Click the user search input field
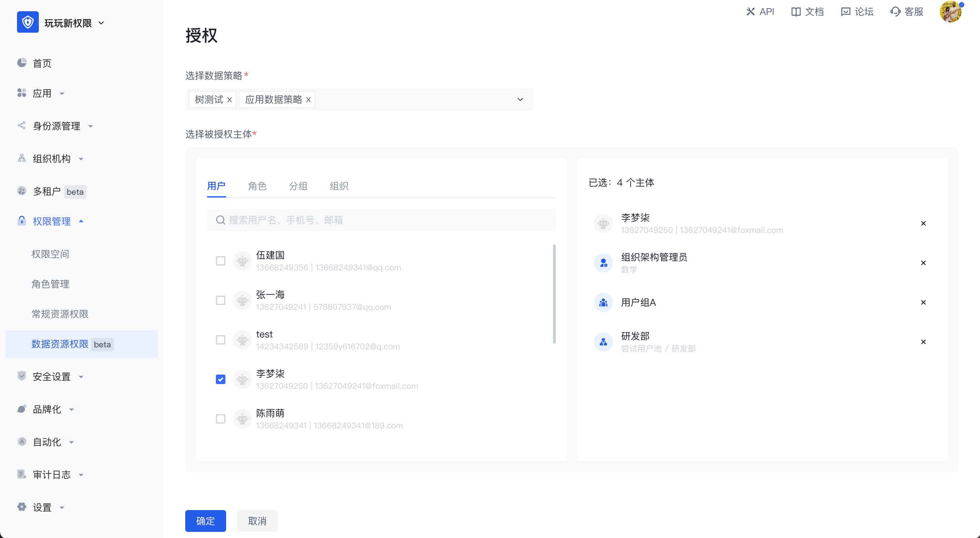The image size is (980, 538). [381, 220]
